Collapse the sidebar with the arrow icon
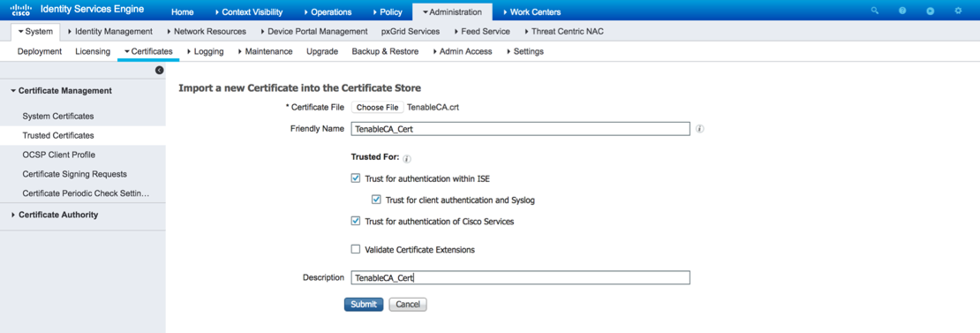Screen dimensions: 980x333 click(x=159, y=71)
